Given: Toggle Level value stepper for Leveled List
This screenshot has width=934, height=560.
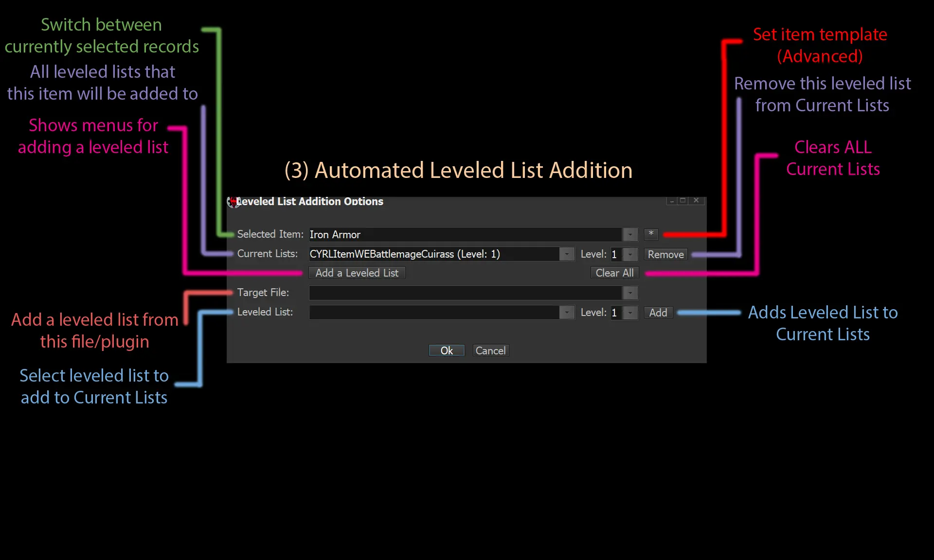Looking at the screenshot, I should [x=630, y=312].
